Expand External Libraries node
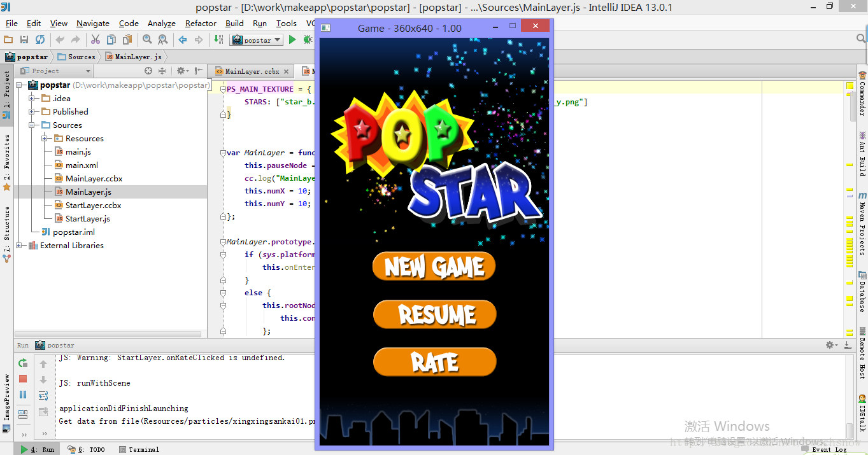Screen dimensions: 868x455 coord(19,245)
